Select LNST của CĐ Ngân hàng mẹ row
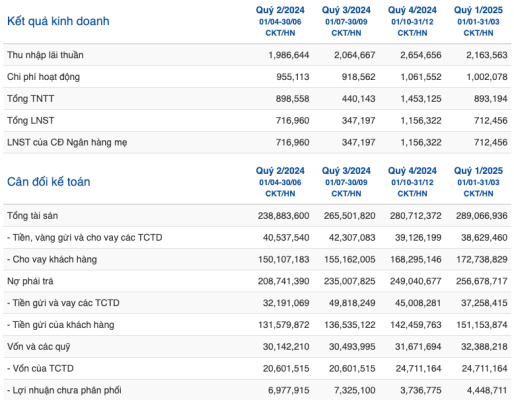Screen dimensions: 514x400 coord(257,142)
